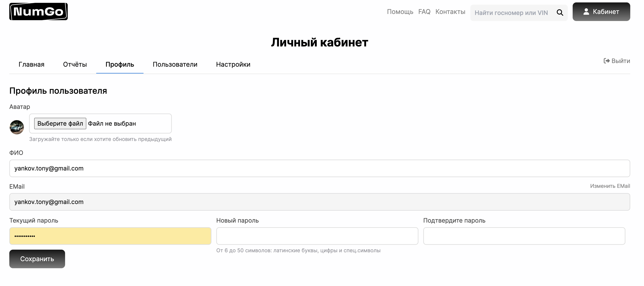Click the user icon in Кабинет button
The width and height of the screenshot is (644, 286).
586,12
